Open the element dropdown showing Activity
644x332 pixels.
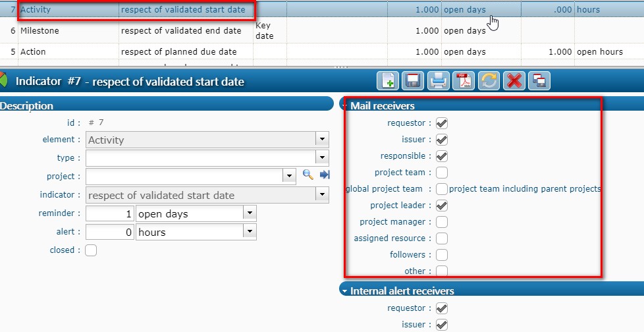322,139
